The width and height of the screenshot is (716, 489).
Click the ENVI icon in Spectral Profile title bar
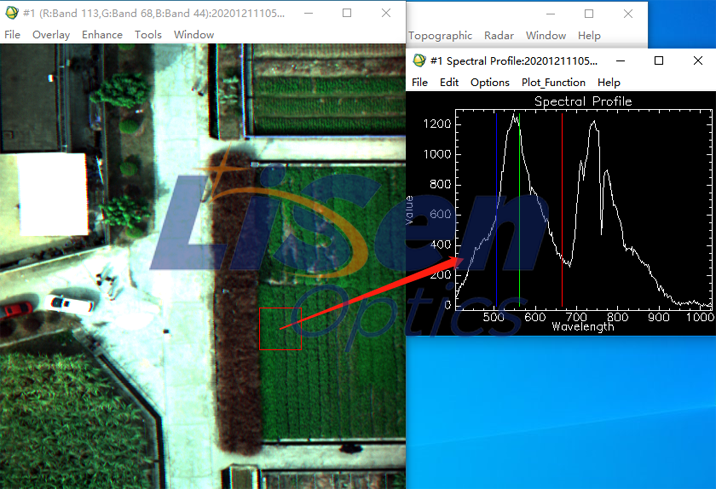(419, 61)
